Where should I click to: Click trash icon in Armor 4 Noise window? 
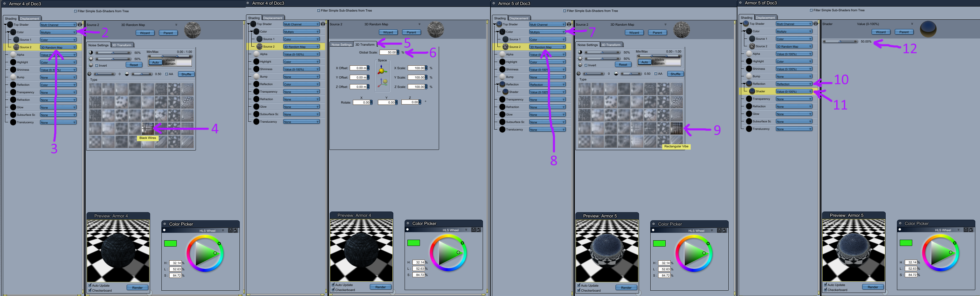[80, 25]
